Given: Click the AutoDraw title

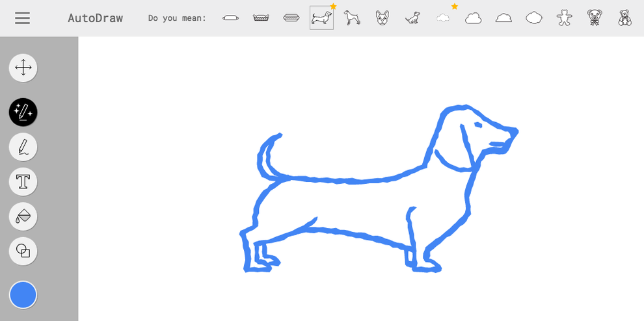Looking at the screenshot, I should [x=95, y=18].
